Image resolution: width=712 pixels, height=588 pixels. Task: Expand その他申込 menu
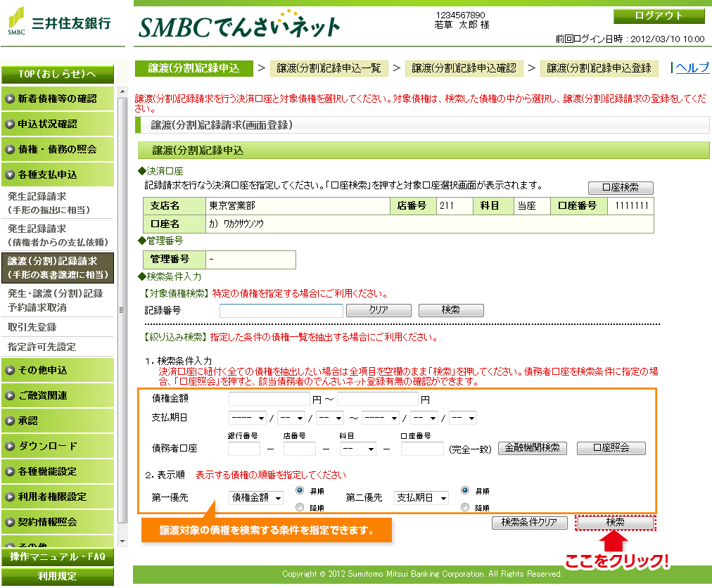[58, 370]
